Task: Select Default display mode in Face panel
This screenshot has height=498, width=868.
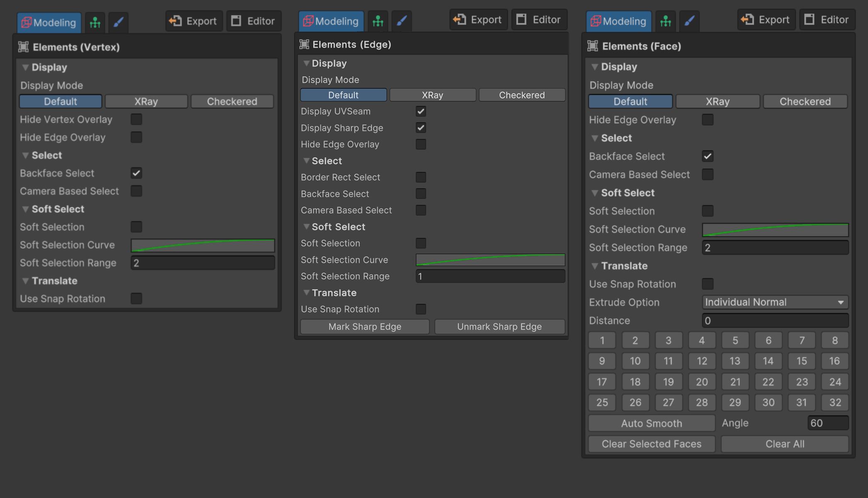Action: [630, 101]
